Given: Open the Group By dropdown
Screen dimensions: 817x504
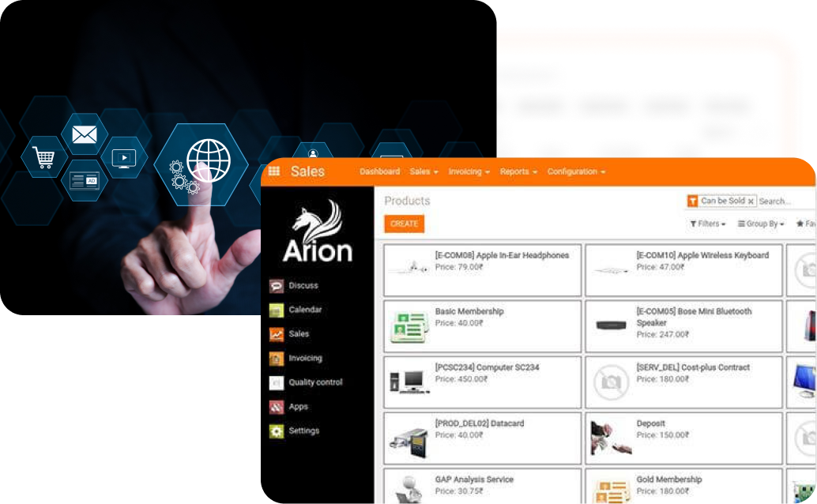Looking at the screenshot, I should click(761, 224).
